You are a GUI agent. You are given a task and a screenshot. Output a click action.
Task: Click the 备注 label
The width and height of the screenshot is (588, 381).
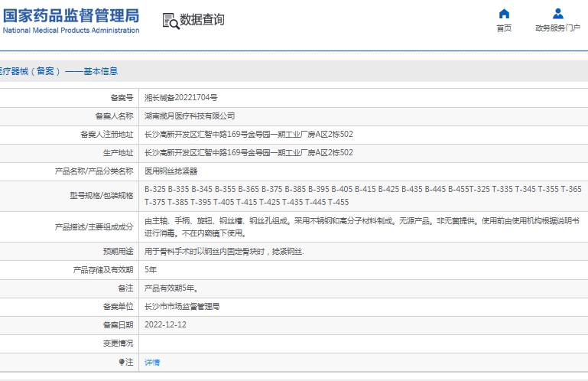pyautogui.click(x=125, y=288)
